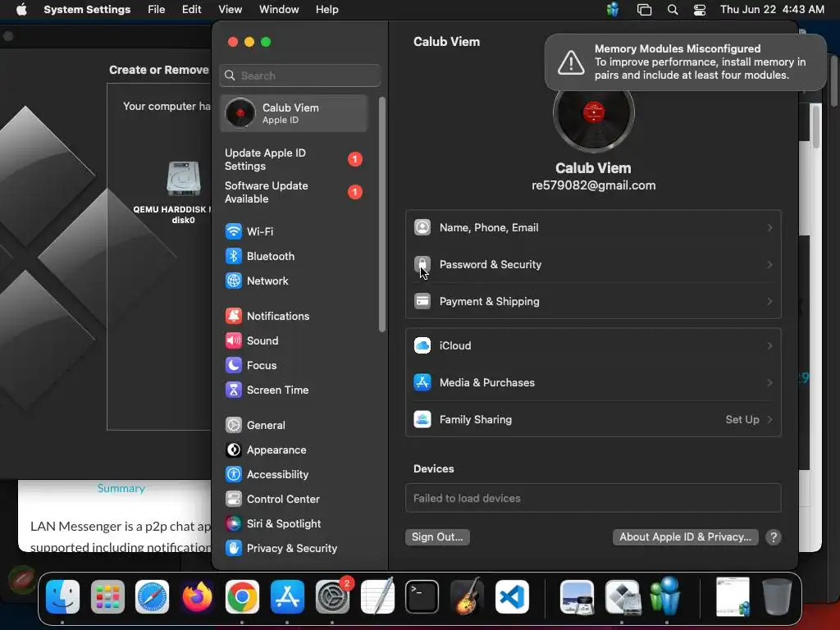Open the View menu
The height and width of the screenshot is (630, 840).
pos(230,10)
